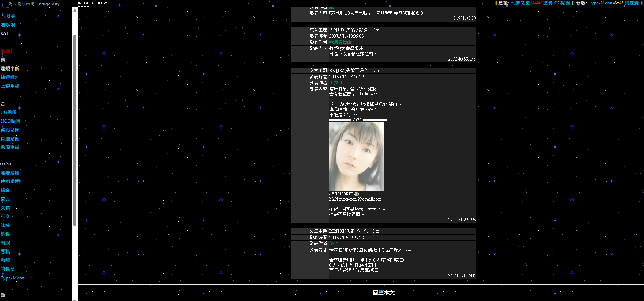Click 幻夢之星 in the top marquee
The height and width of the screenshot is (301, 644).
[x=520, y=3]
